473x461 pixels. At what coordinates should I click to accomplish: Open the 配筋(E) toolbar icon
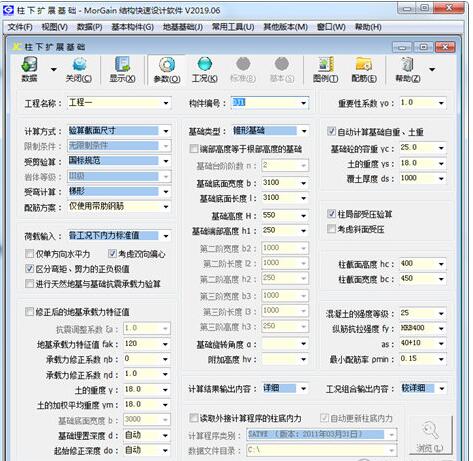point(364,70)
